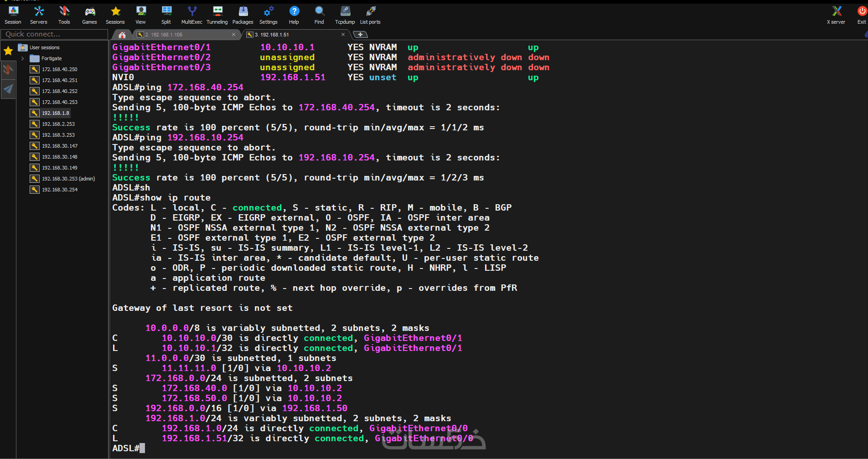Screen dimensions: 868x459
Task: Click the Quick connect input field
Action: click(54, 34)
